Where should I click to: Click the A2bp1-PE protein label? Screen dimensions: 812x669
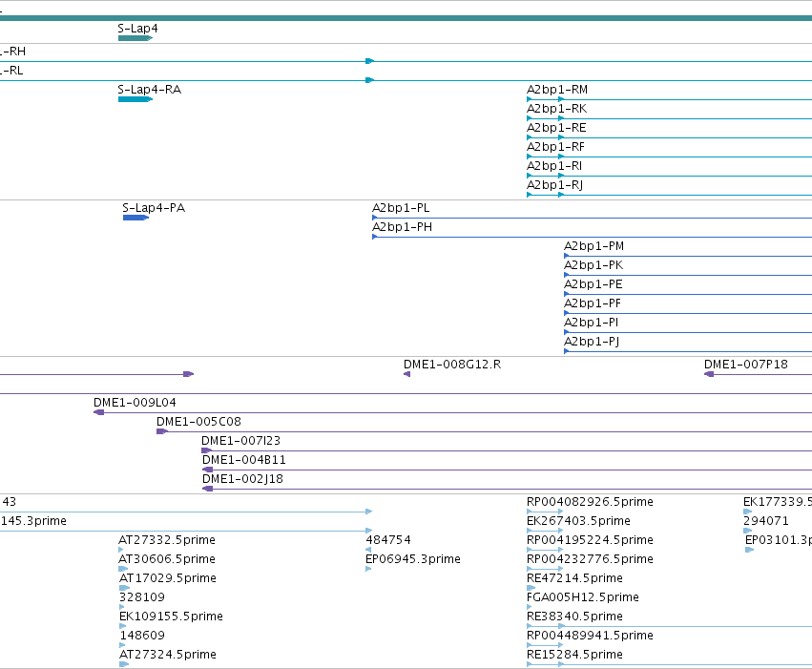click(593, 284)
